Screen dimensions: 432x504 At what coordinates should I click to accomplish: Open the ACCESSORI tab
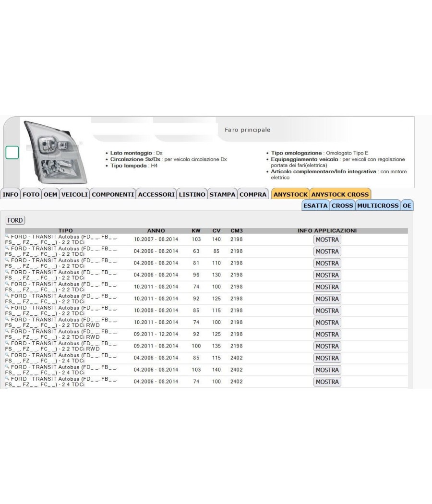click(x=156, y=194)
